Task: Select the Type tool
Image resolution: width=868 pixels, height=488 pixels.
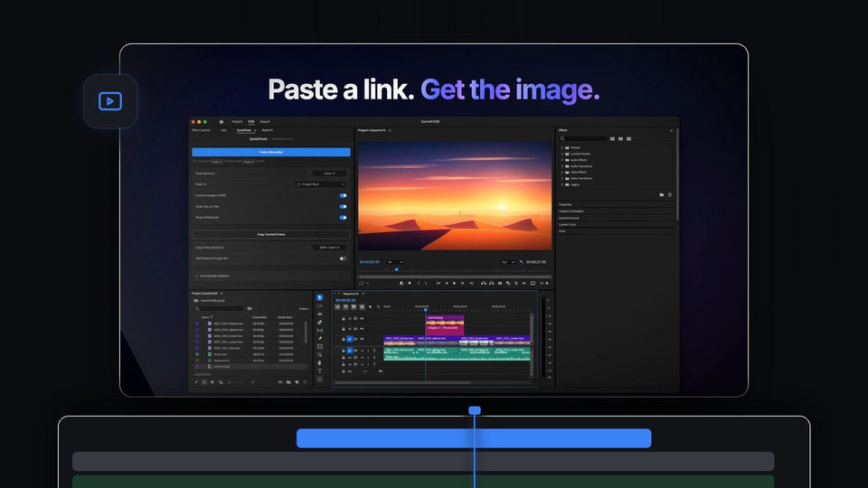Action: (x=319, y=371)
